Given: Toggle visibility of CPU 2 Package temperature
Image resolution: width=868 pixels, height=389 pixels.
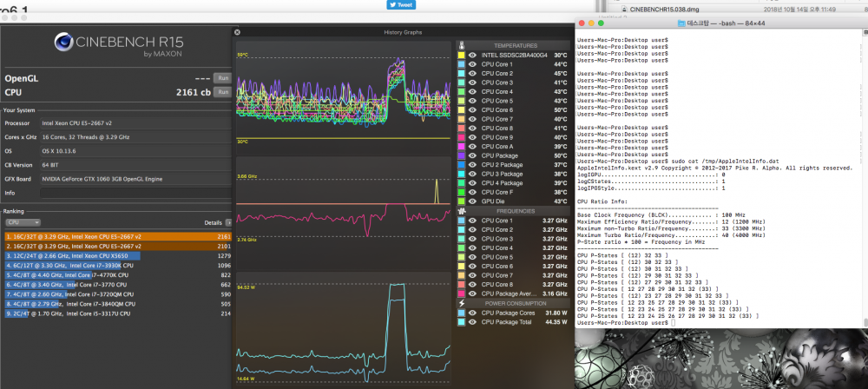Looking at the screenshot, I should (x=472, y=165).
